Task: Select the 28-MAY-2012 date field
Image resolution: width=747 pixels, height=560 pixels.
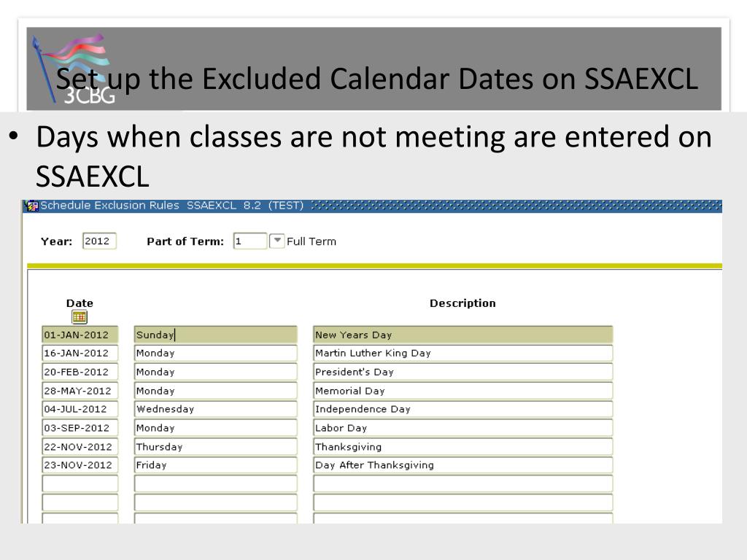Action: pos(80,391)
